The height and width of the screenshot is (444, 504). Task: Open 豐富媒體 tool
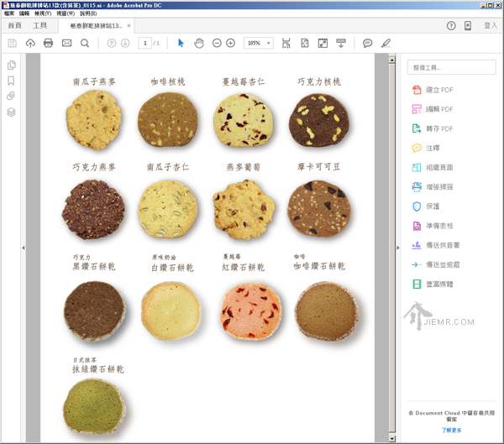(433, 284)
